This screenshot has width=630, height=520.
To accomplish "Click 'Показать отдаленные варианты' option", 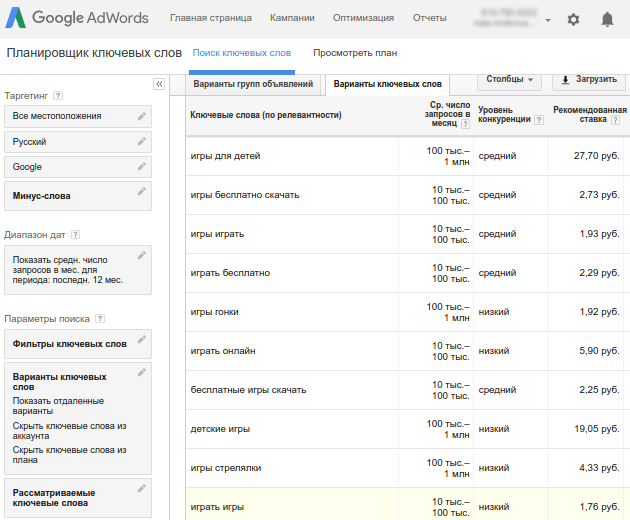I will 58,406.
